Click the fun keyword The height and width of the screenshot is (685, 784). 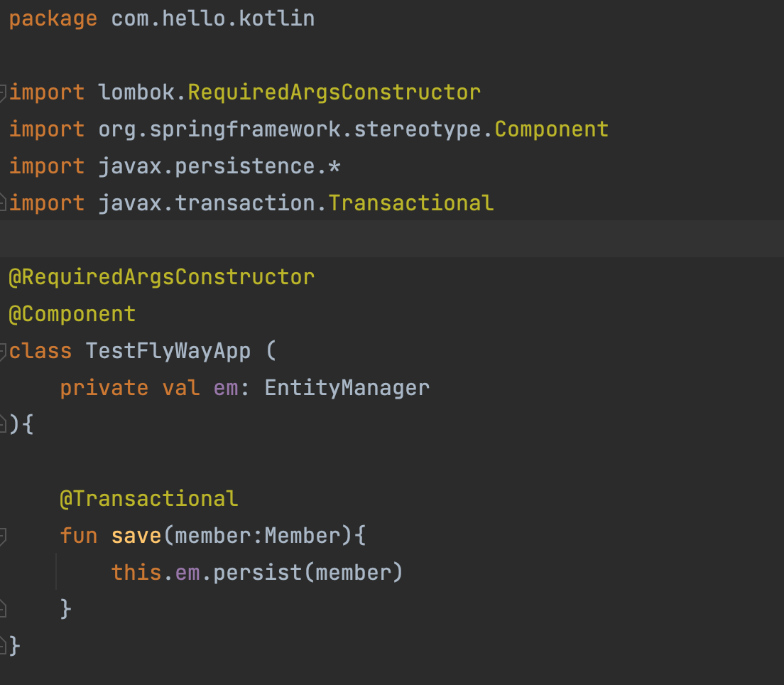coord(79,535)
